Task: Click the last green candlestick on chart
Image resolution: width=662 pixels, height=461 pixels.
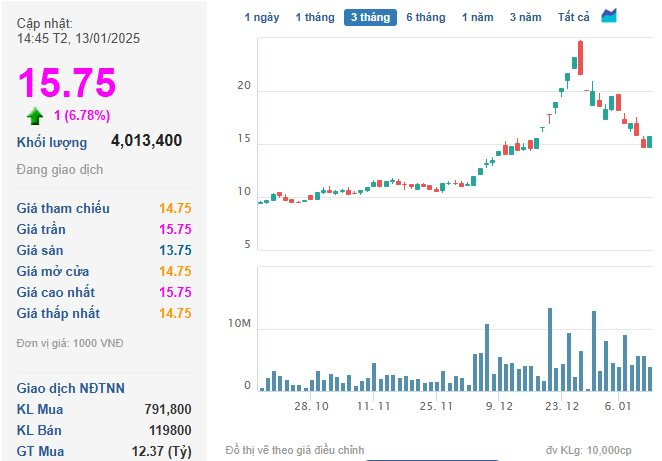Action: (649, 142)
